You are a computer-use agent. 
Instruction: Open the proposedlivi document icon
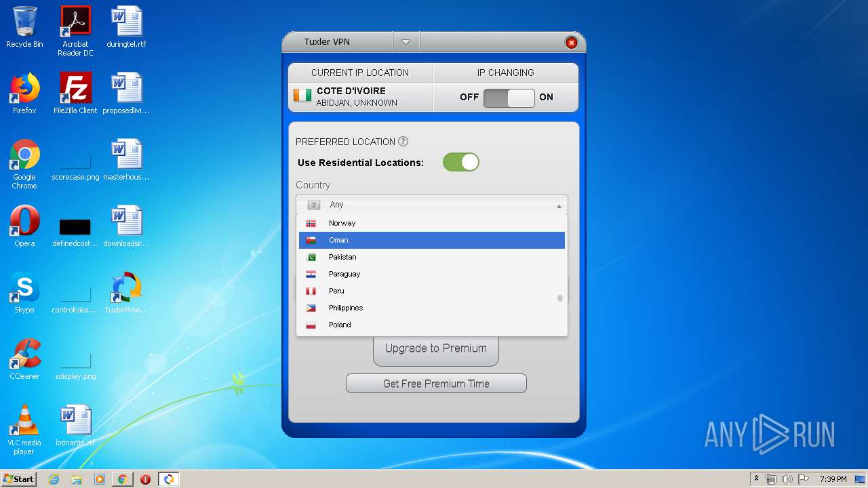(126, 94)
